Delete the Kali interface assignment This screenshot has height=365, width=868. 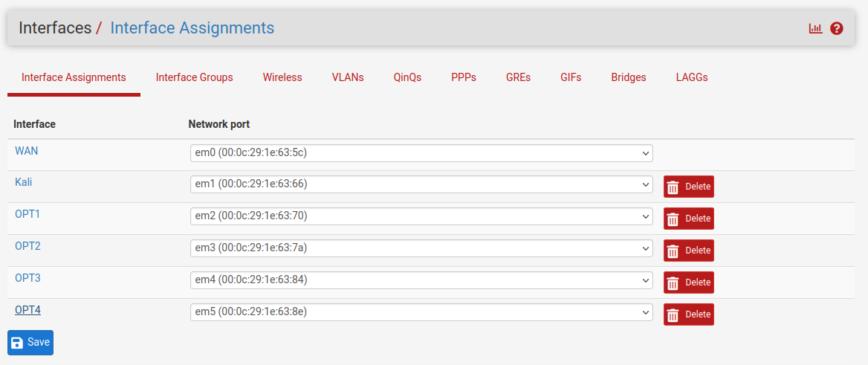coord(688,187)
